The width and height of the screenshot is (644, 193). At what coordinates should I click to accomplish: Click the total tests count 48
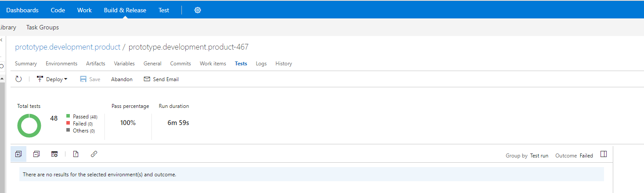pyautogui.click(x=54, y=118)
